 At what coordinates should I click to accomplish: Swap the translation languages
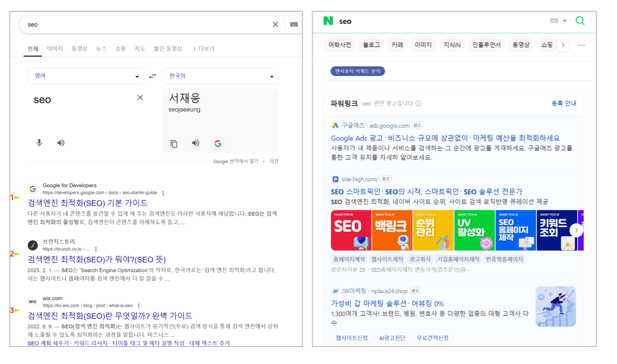pos(153,76)
